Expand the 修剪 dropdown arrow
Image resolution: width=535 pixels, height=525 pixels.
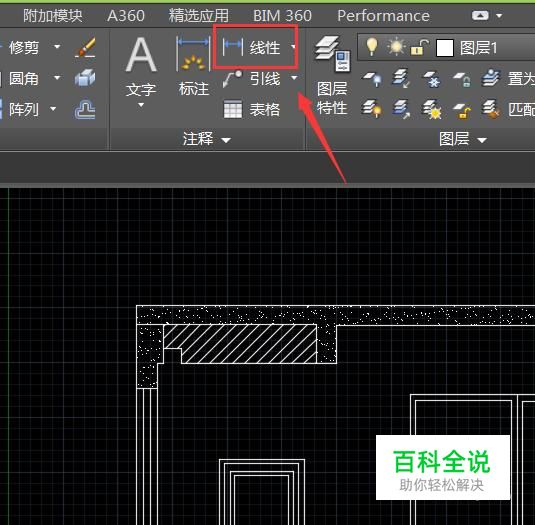click(57, 46)
